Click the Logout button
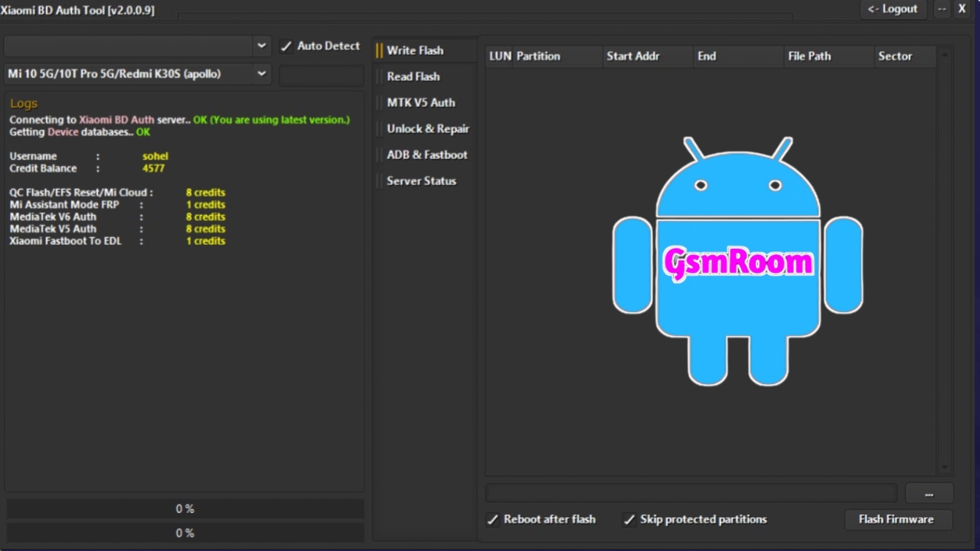 click(892, 9)
